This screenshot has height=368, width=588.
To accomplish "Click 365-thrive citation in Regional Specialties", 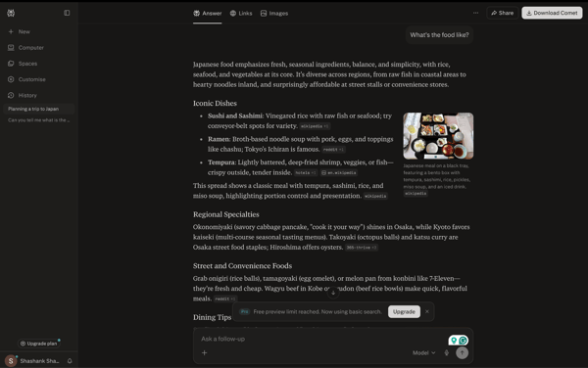I will 361,248.
